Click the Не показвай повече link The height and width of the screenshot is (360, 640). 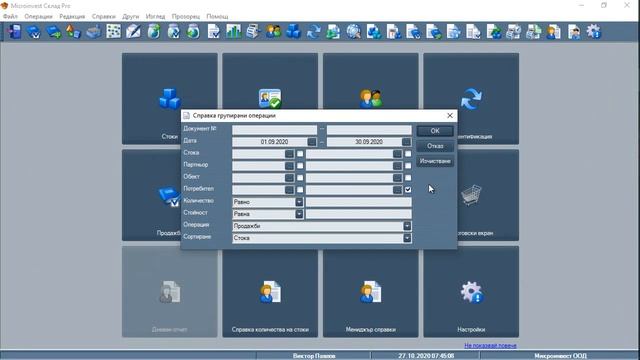click(x=490, y=345)
